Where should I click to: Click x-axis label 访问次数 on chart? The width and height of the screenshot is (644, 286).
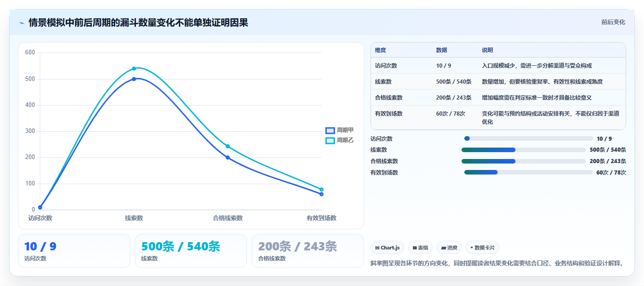[40, 218]
